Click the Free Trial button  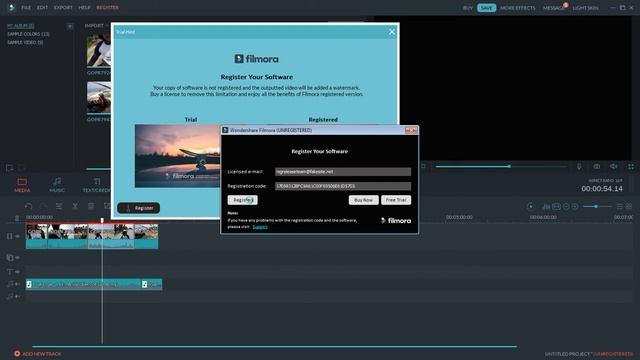click(396, 200)
